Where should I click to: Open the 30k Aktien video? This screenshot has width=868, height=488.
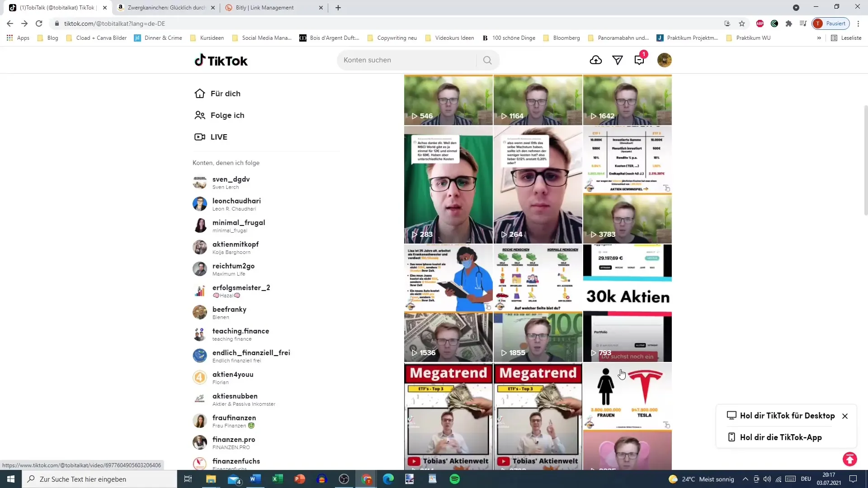tap(627, 303)
